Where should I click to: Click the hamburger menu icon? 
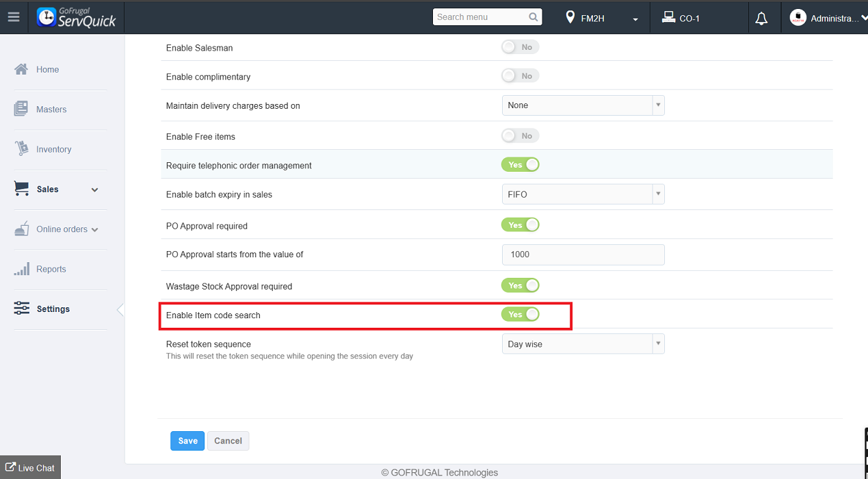[x=14, y=17]
